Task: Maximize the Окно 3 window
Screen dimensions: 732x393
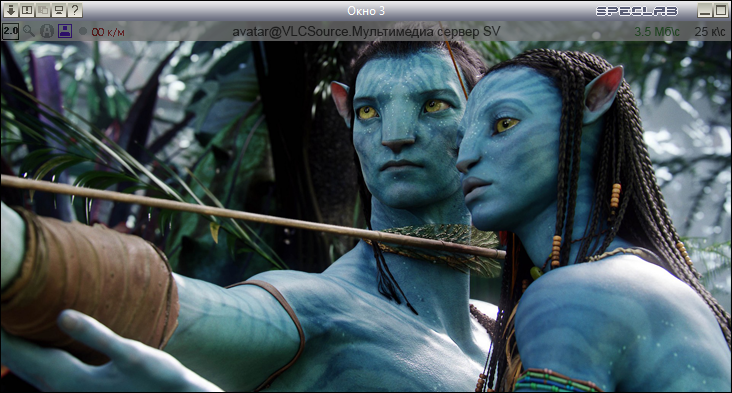Action: click(720, 10)
